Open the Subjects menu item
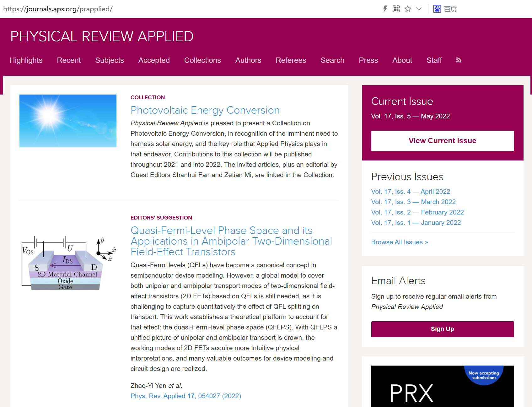Viewport: 532px width, 407px height. [110, 60]
